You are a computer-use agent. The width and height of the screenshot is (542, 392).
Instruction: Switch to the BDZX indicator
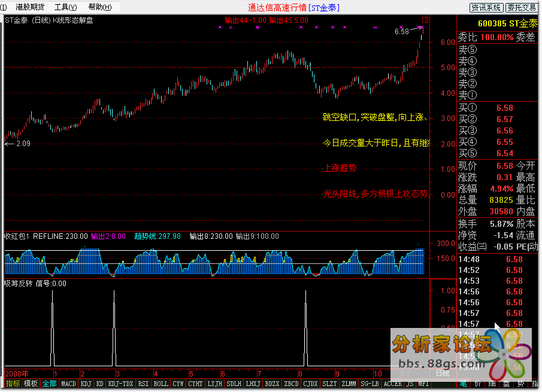[272, 384]
